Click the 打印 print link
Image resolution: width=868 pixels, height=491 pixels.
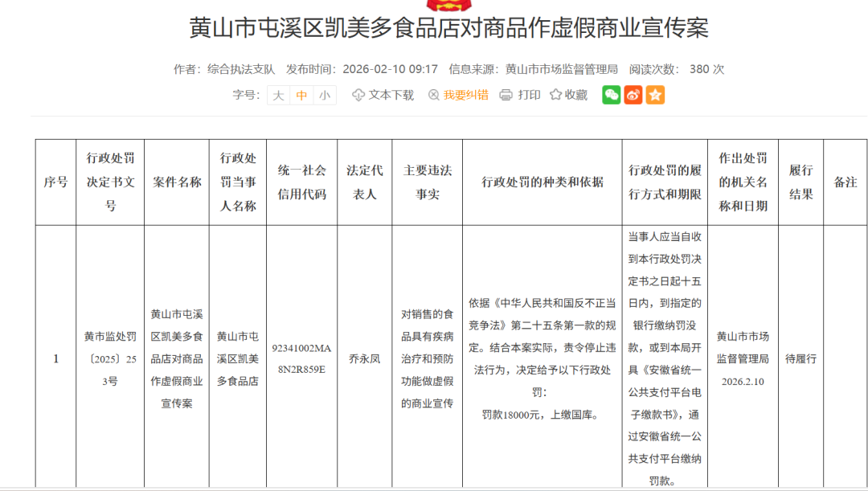529,95
